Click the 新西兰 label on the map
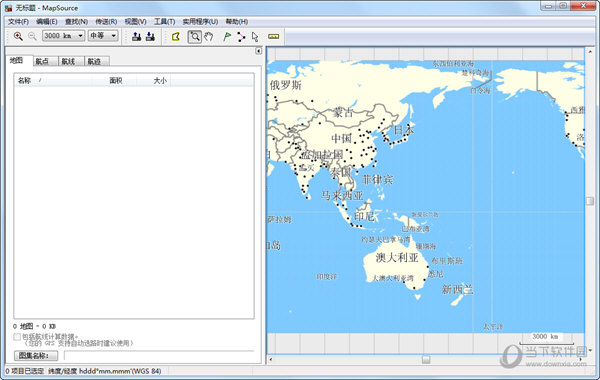Viewport: 600px width, 380px height. 457,290
